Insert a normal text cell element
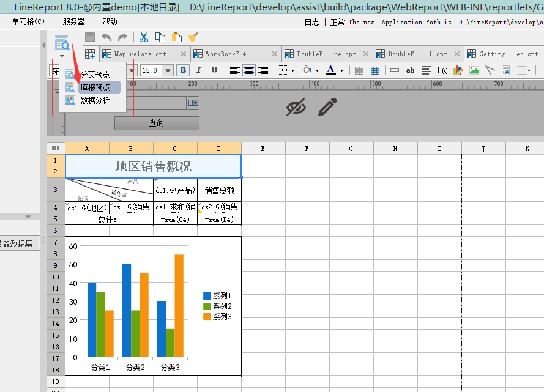 pyautogui.click(x=395, y=70)
